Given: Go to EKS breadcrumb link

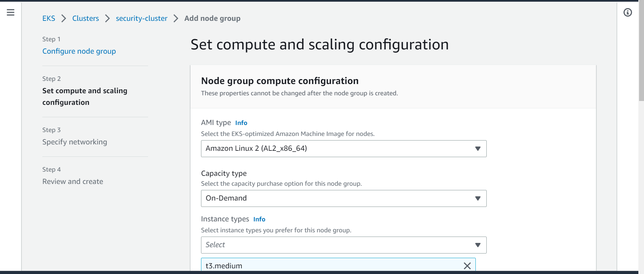Looking at the screenshot, I should [49, 18].
